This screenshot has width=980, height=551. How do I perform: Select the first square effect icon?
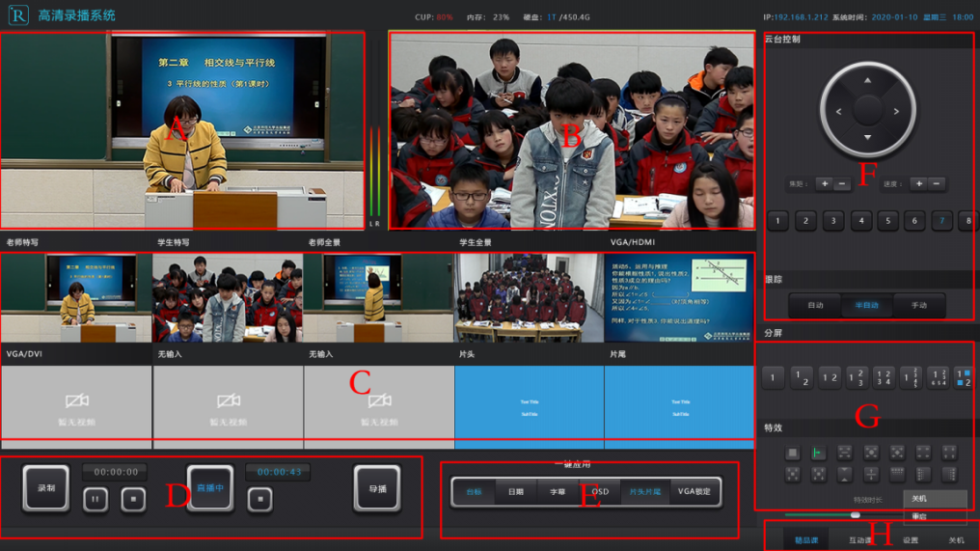point(792,453)
